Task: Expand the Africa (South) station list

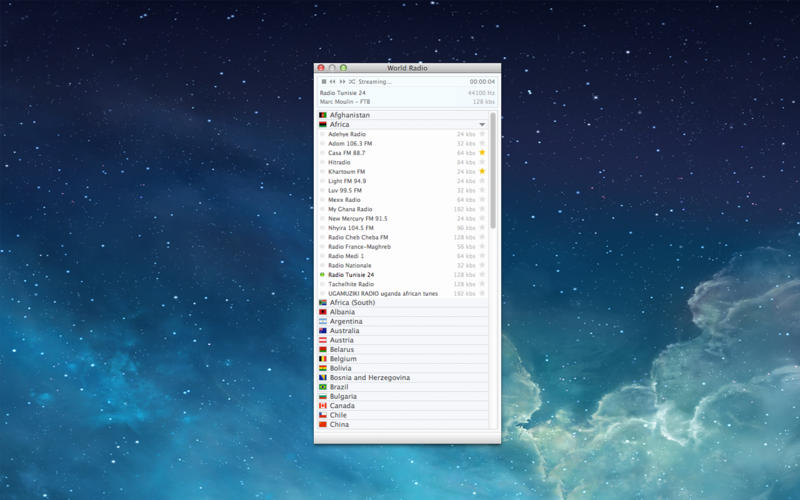Action: pyautogui.click(x=352, y=303)
